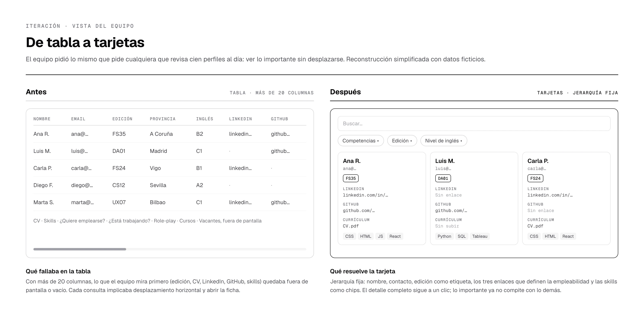Viewport: 644px width, 317px height.
Task: Click Diego F. in the table
Action: tap(43, 185)
